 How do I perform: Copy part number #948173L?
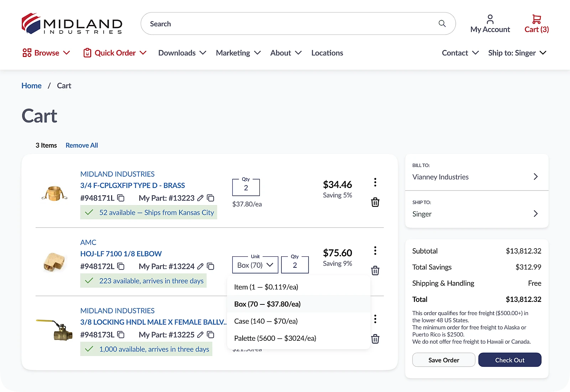[120, 335]
